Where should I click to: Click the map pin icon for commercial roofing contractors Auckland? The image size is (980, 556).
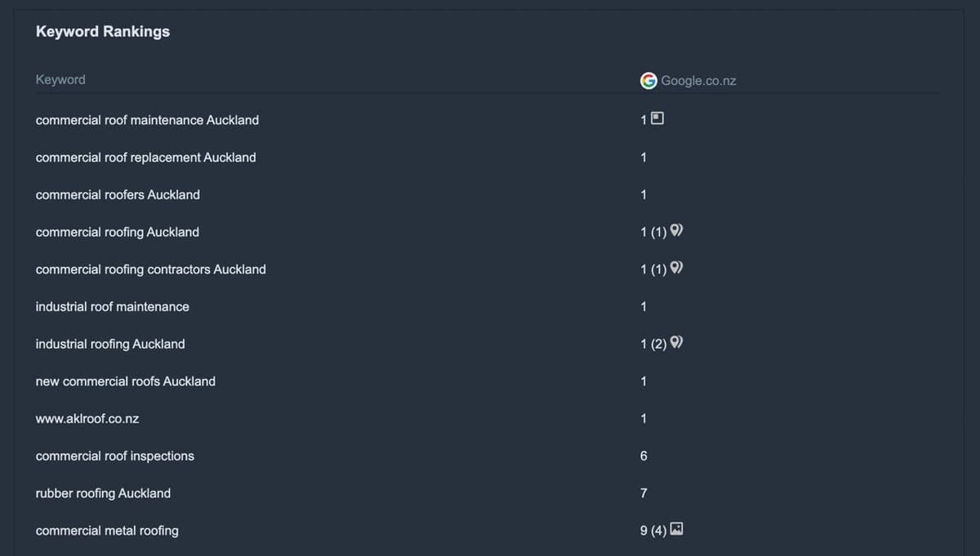coord(675,268)
